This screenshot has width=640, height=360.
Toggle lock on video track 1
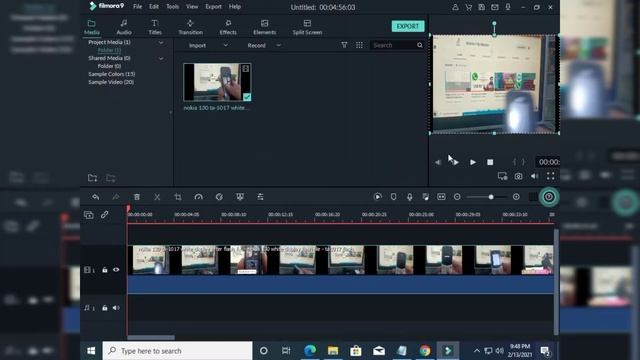(105, 270)
